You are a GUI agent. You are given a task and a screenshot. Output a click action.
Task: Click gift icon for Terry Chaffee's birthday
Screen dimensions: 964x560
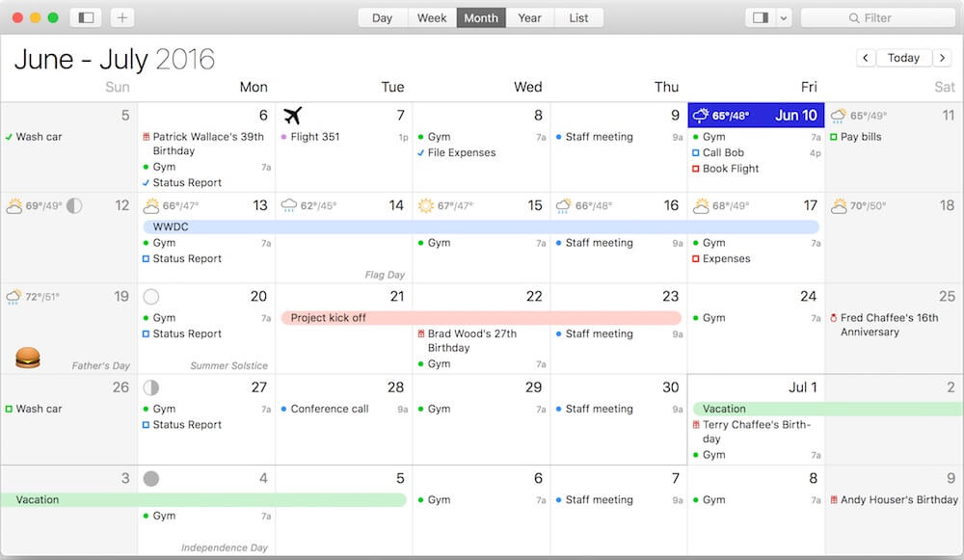point(696,425)
